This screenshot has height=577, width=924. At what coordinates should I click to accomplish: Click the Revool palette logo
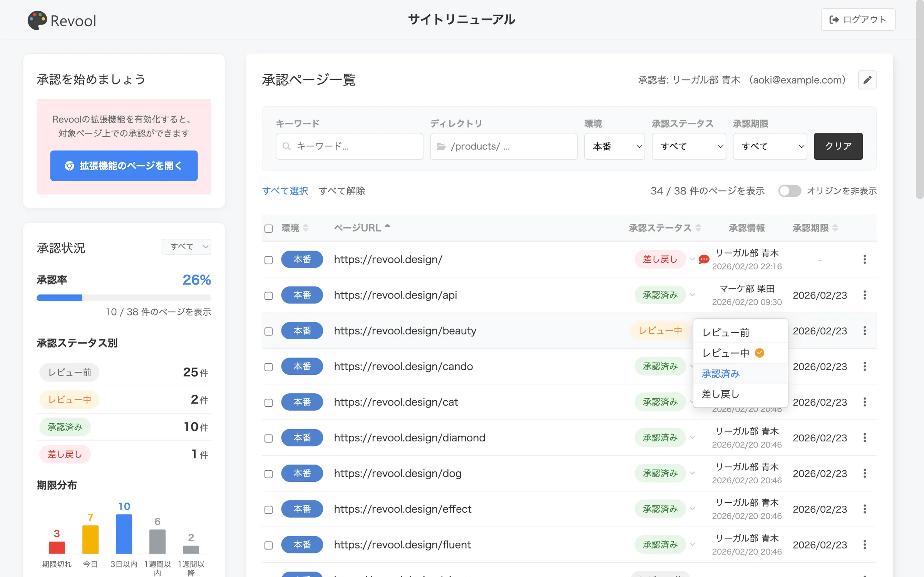tap(37, 20)
